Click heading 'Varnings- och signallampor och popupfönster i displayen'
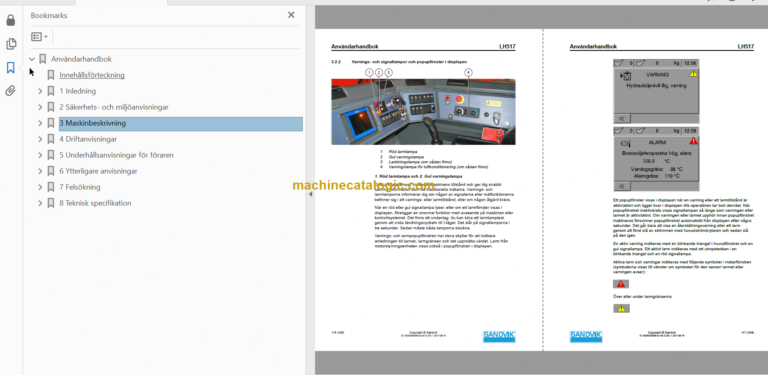 409,62
